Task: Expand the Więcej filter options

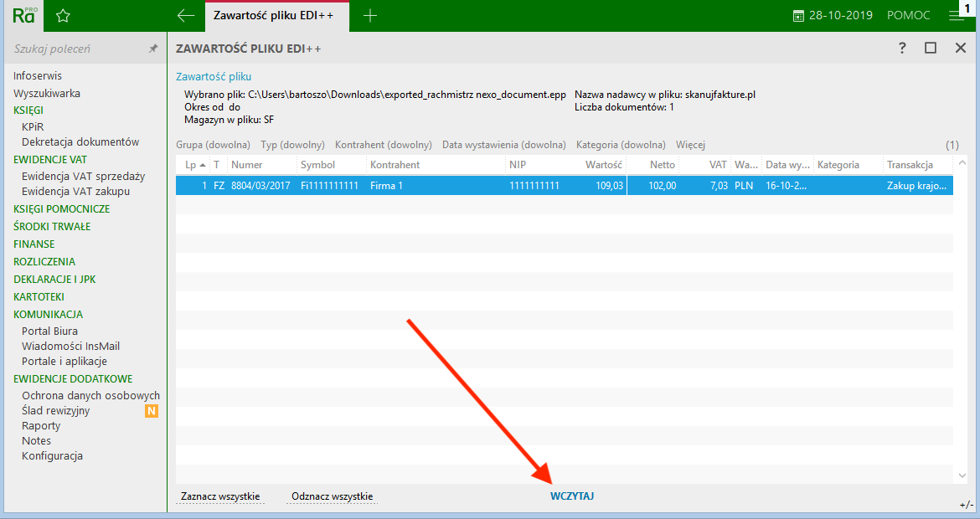Action: tap(690, 144)
